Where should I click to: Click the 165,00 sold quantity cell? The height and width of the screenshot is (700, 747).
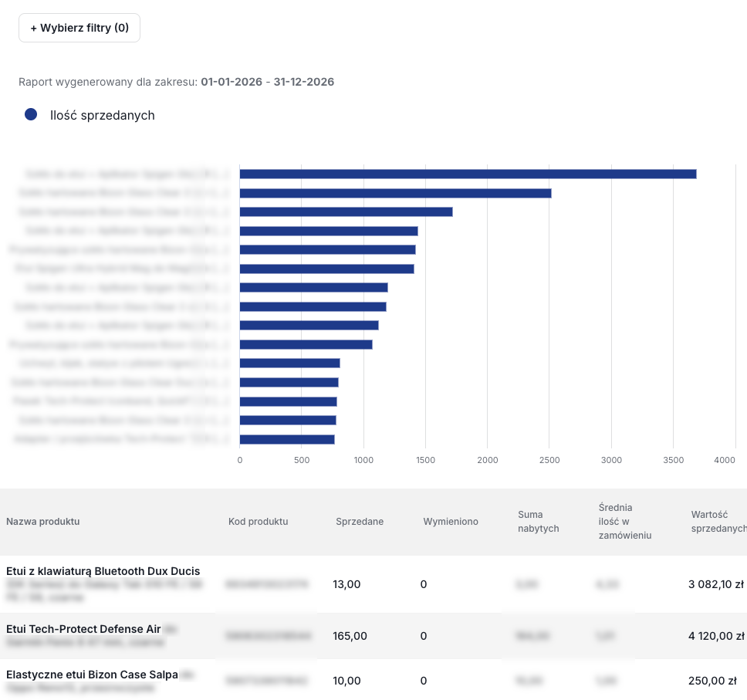(350, 636)
